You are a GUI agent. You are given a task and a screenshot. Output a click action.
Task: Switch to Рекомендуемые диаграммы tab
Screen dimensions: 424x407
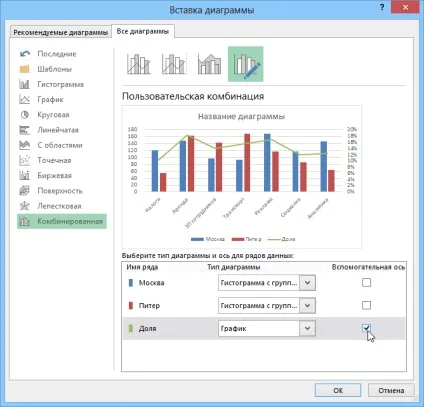tap(60, 32)
